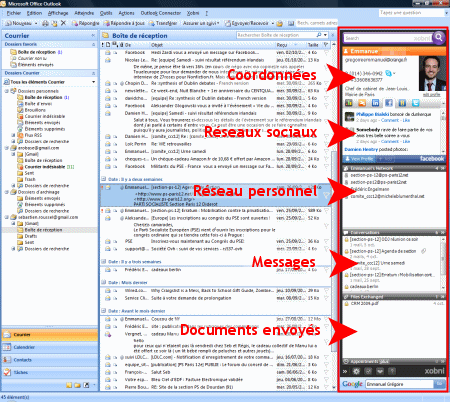This screenshot has width=450, height=402.
Task: Collapse the arobase@gmail.com account node
Action: [6, 148]
